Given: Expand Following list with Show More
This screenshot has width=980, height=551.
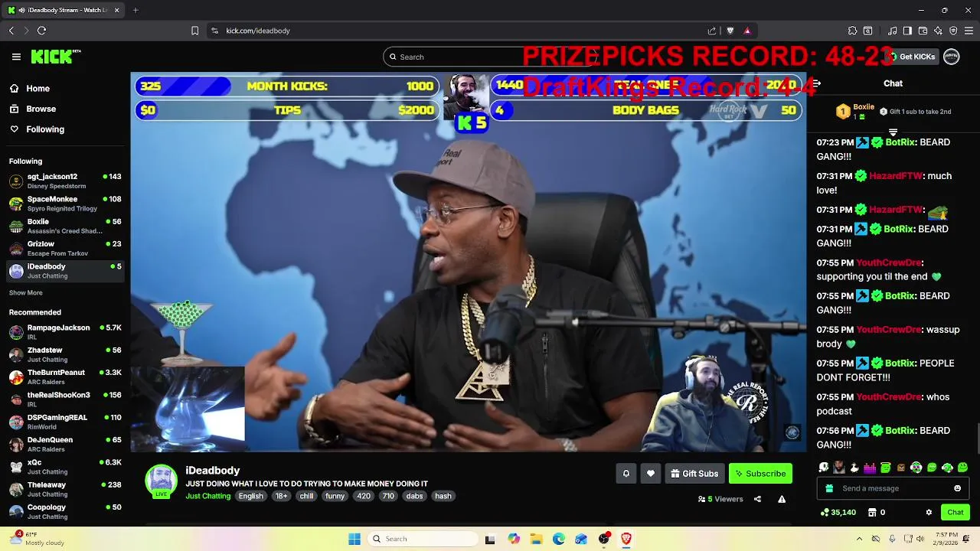Looking at the screenshot, I should tap(25, 293).
